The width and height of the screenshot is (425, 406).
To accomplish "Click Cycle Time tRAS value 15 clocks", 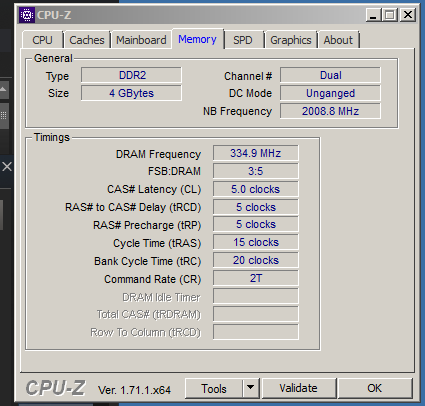I will (x=256, y=242).
